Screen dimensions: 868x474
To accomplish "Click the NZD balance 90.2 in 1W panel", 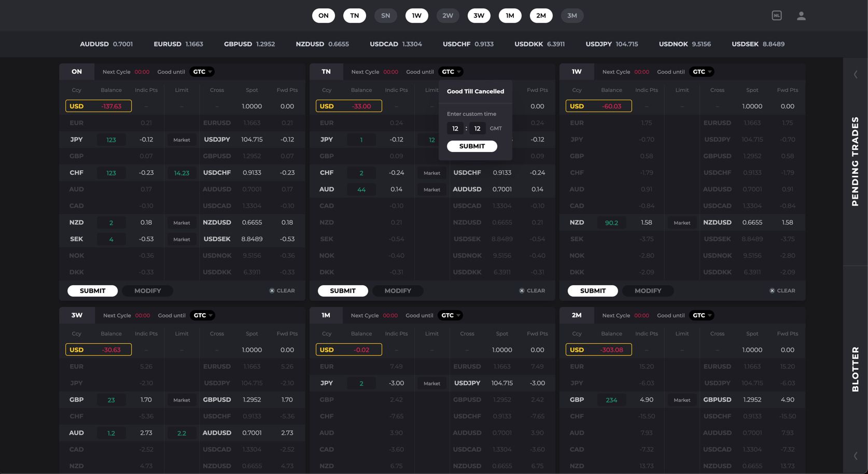I will coord(611,223).
